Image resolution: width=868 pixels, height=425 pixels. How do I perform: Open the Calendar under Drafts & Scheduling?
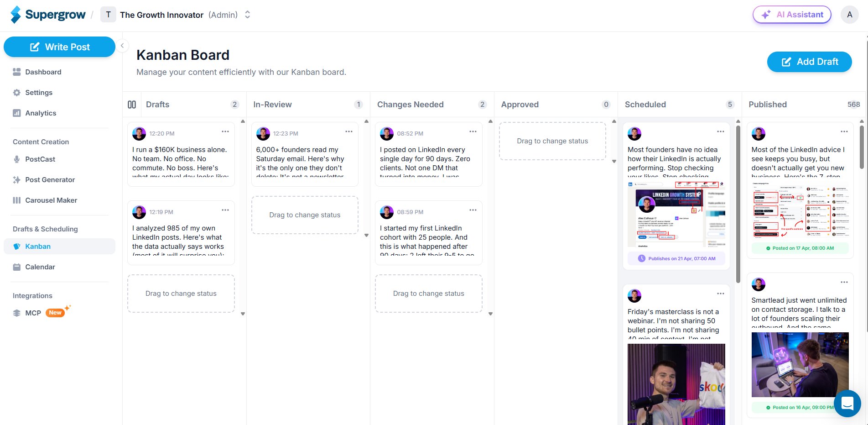(x=40, y=267)
